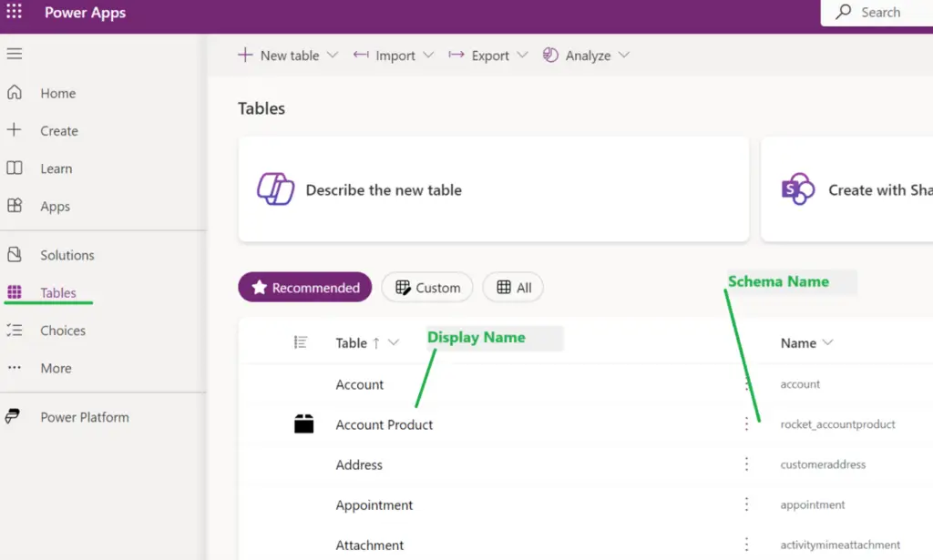Open the Address table link
This screenshot has width=933, height=560.
click(359, 465)
